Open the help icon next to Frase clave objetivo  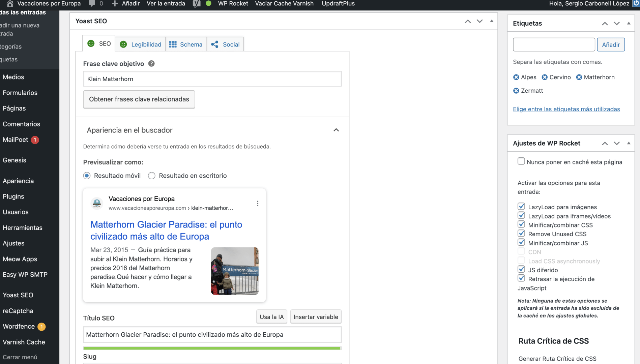pyautogui.click(x=151, y=63)
